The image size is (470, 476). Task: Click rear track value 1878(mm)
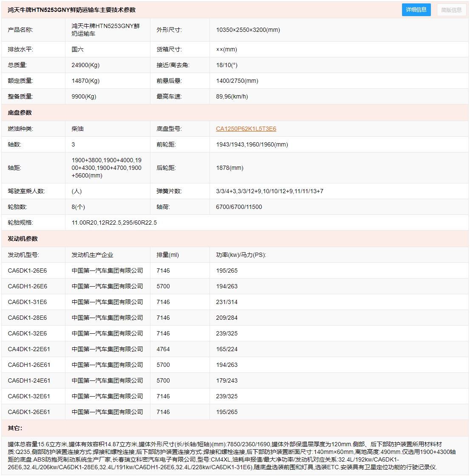(229, 168)
